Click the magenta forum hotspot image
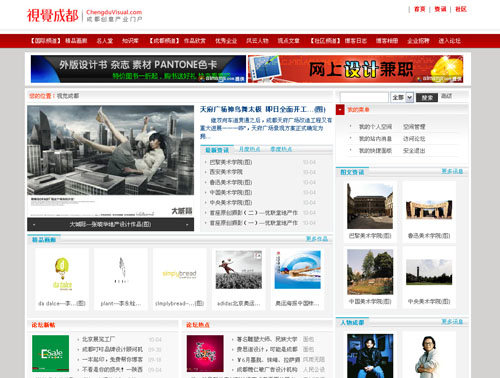 coord(205,353)
